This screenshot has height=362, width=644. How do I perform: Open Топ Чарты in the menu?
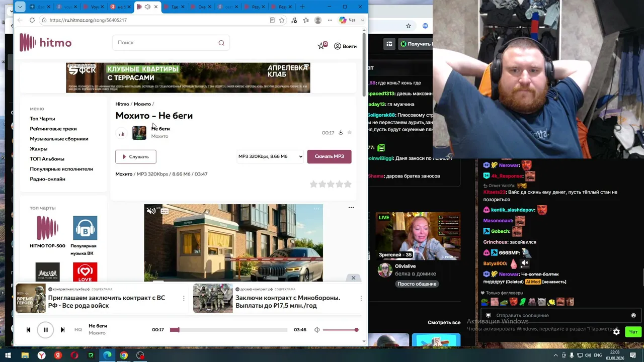[42, 119]
